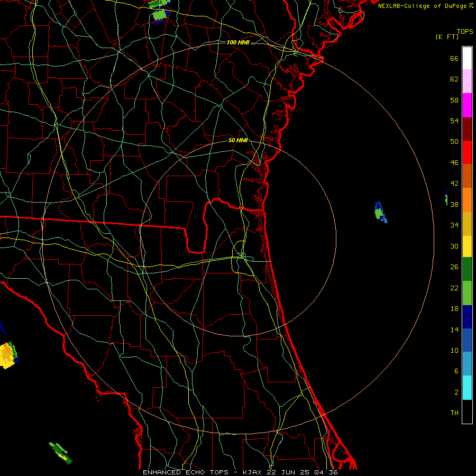This screenshot has width=476, height=476.
Task: Click the light pink legend color block
Action: tap(467, 81)
